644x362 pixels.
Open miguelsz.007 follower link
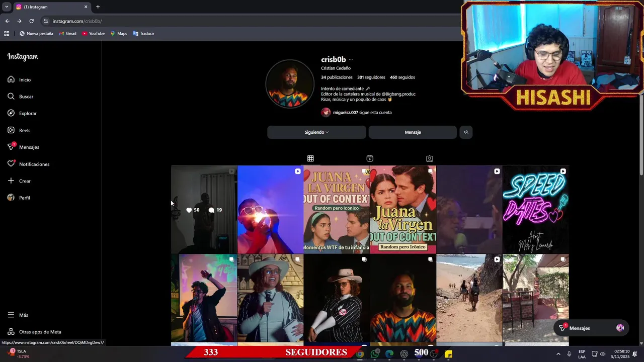tap(346, 113)
